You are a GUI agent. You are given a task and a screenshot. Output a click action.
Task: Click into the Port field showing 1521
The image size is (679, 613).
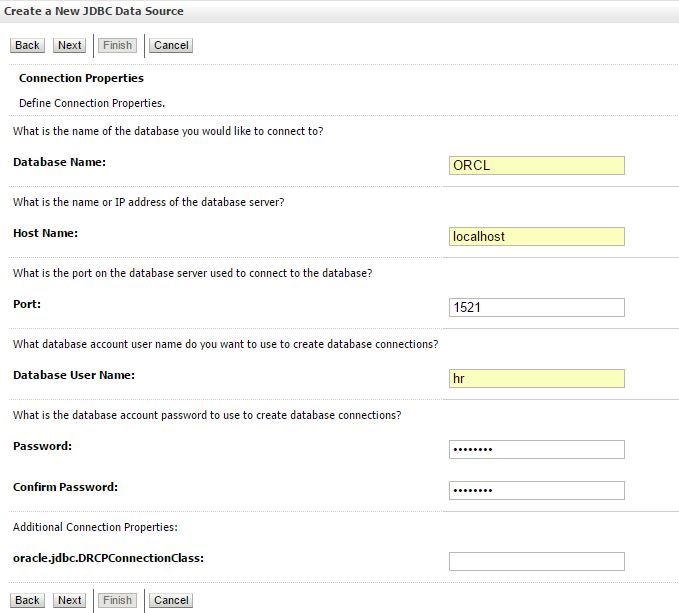537,307
